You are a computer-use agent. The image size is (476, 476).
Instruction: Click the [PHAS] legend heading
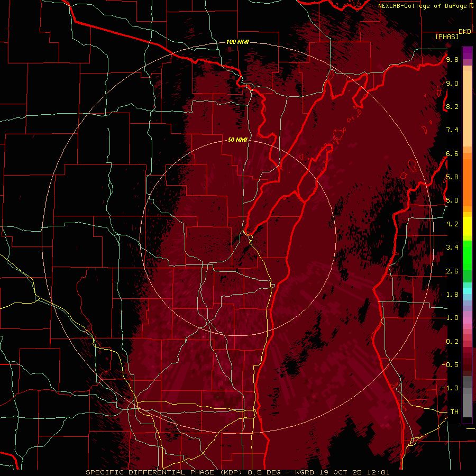click(x=447, y=36)
